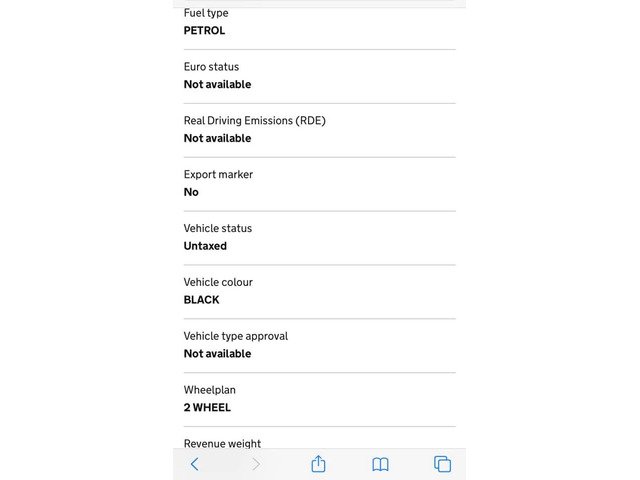Open the Share sheet icon
The width and height of the screenshot is (640, 480).
click(318, 464)
